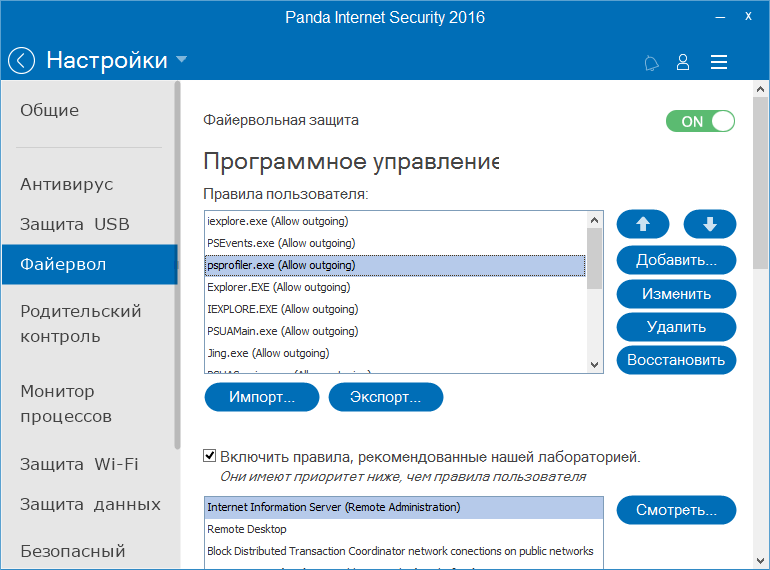Open Родительский контроль settings
The image size is (770, 570).
point(81,324)
